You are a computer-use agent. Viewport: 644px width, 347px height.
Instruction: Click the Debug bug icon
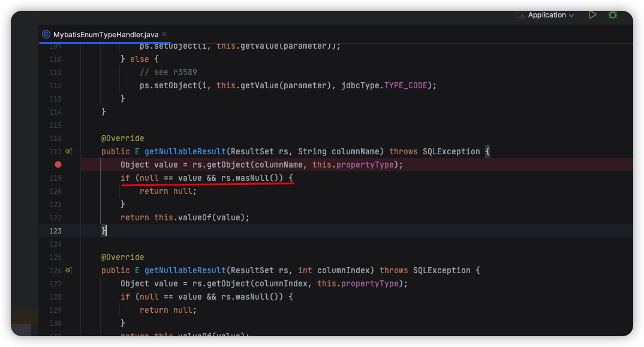(612, 15)
